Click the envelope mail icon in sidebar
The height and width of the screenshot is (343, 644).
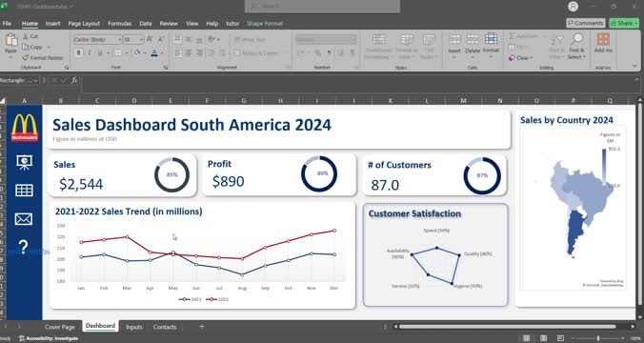coord(24,219)
